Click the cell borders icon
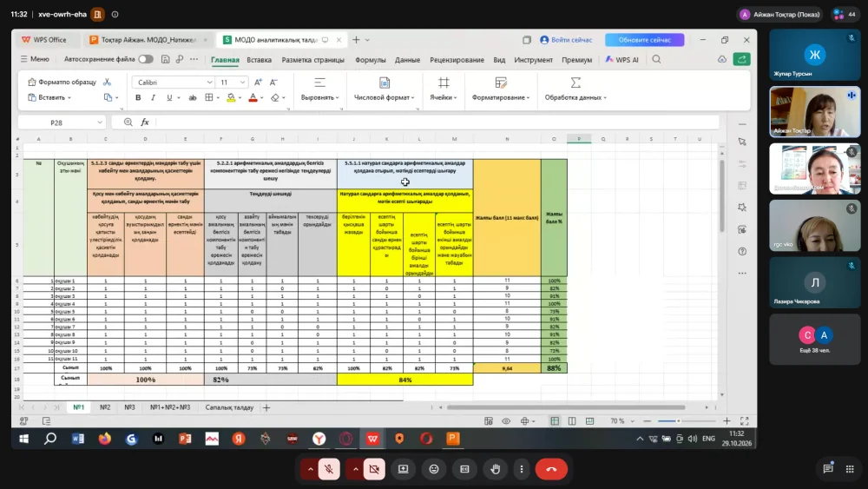 209,97
